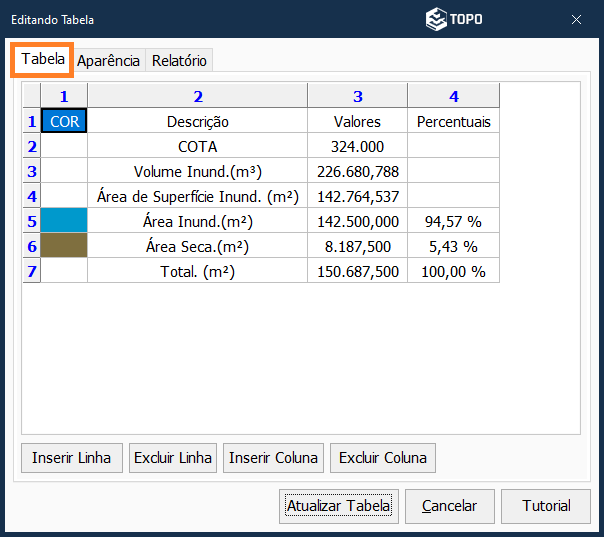Open the Relatório tab
This screenshot has width=604, height=537.
[179, 60]
